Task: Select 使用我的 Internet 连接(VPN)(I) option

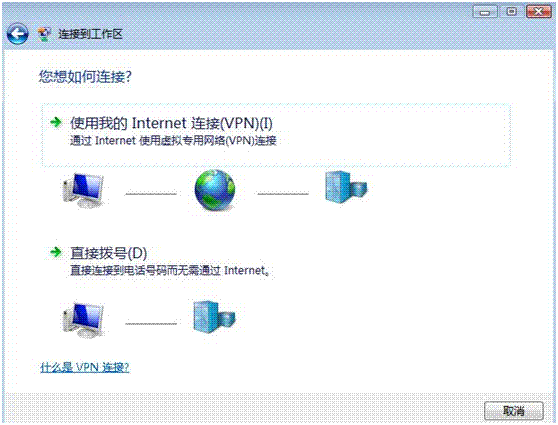Action: (x=276, y=135)
